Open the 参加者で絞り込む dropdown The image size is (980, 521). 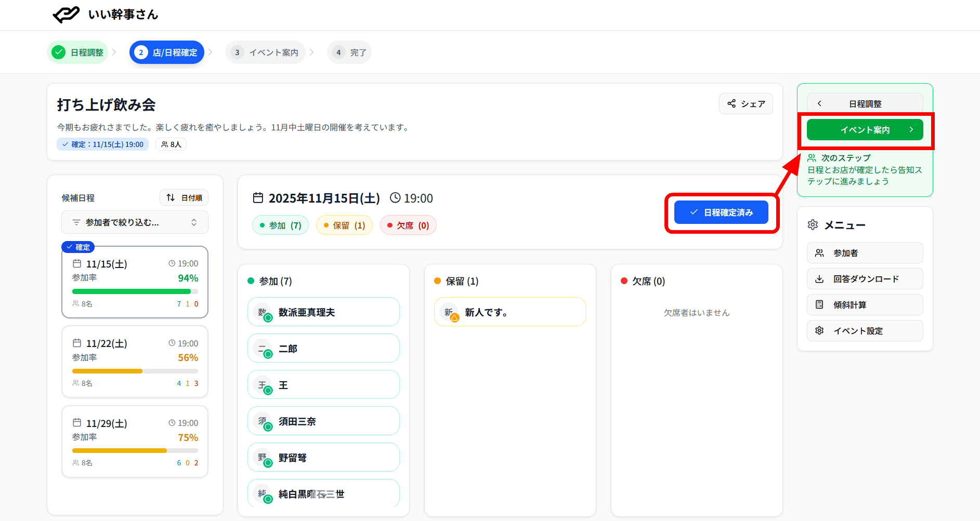pos(135,222)
